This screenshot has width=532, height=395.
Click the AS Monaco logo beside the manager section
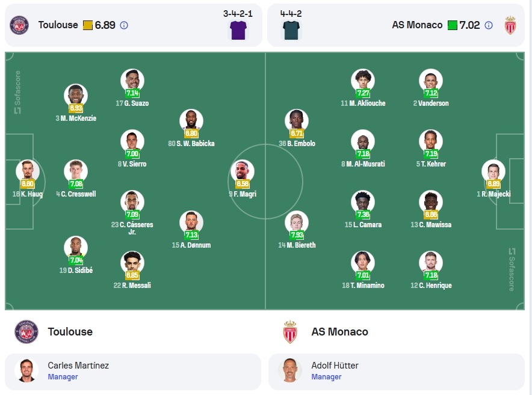[x=290, y=332]
